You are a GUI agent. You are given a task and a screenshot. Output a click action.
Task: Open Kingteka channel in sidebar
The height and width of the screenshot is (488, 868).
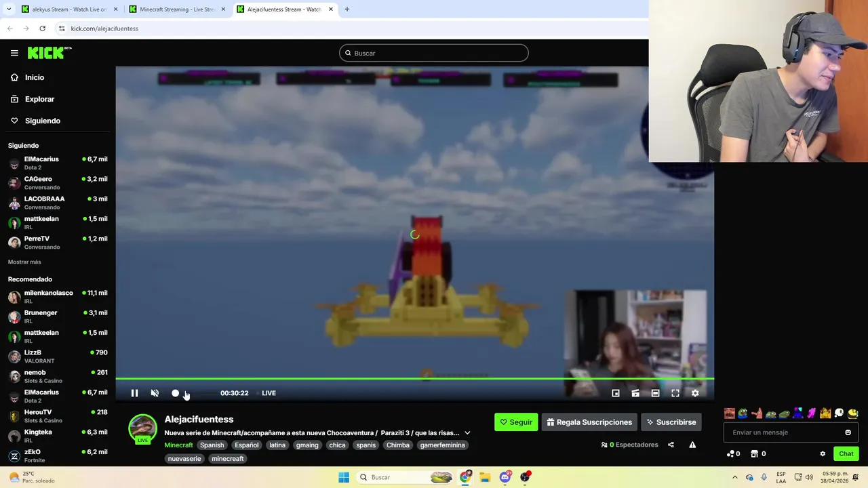tap(58, 436)
